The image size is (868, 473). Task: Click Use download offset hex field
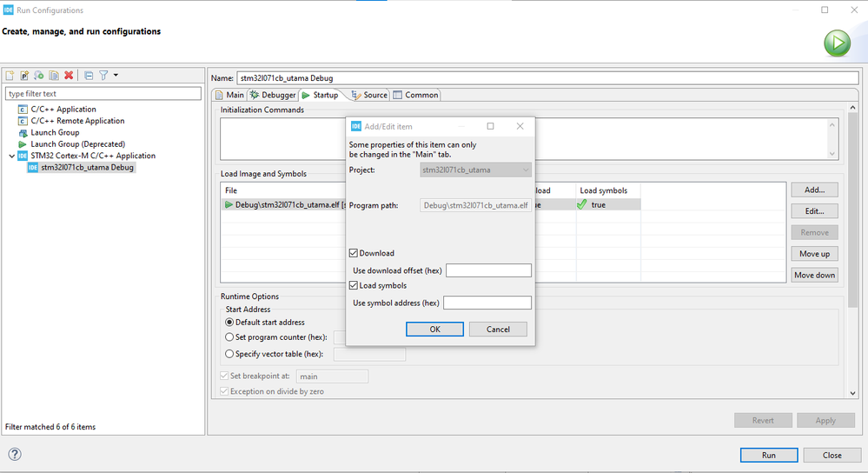click(488, 270)
